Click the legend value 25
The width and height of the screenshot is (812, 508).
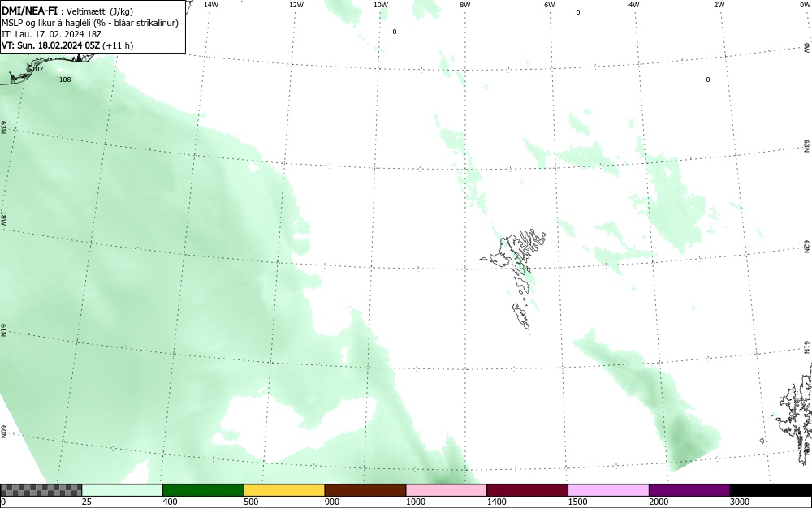[x=87, y=502]
